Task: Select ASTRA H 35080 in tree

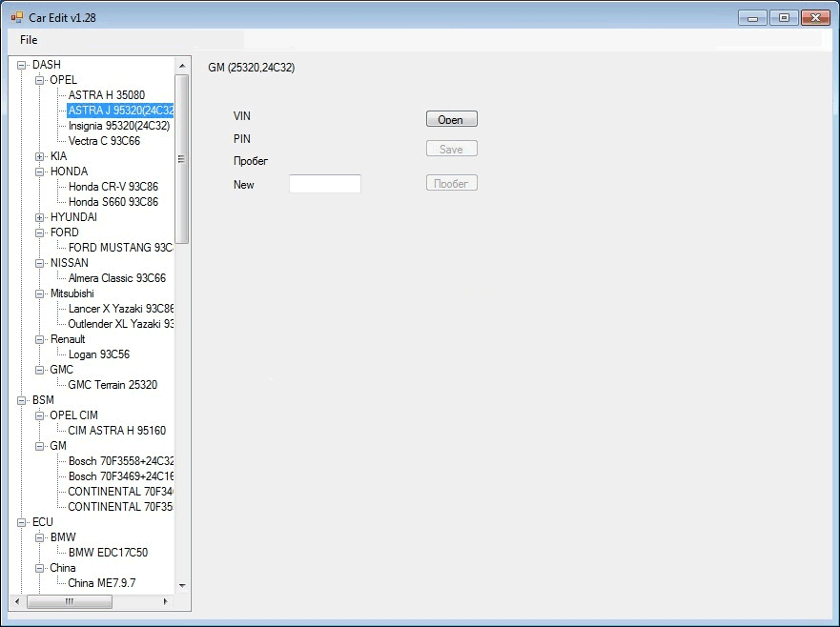Action: pyautogui.click(x=106, y=95)
